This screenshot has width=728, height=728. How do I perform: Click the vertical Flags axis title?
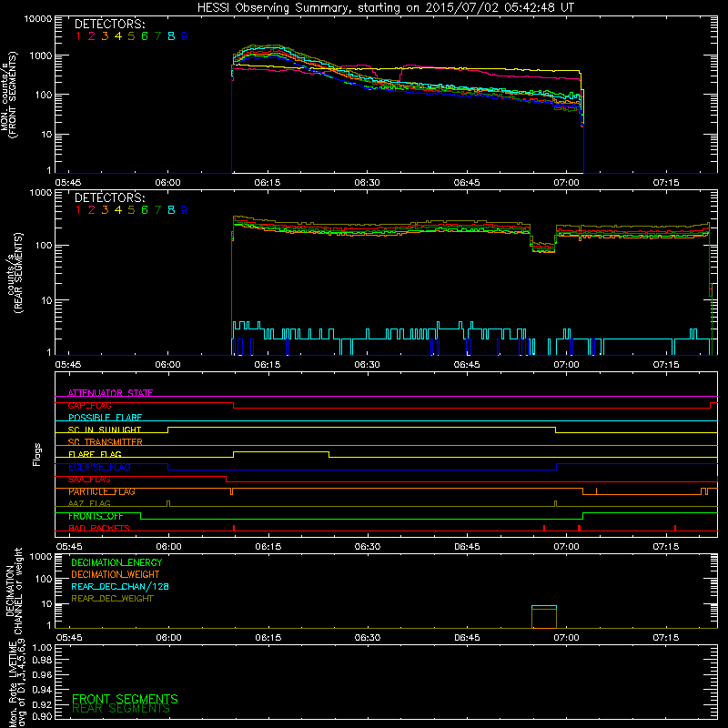[37, 454]
